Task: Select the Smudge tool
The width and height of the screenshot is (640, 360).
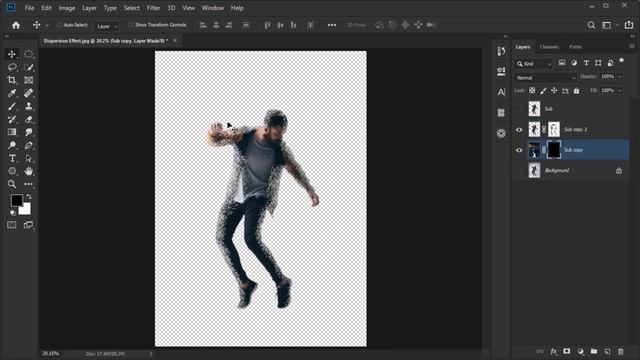Action: click(x=28, y=132)
